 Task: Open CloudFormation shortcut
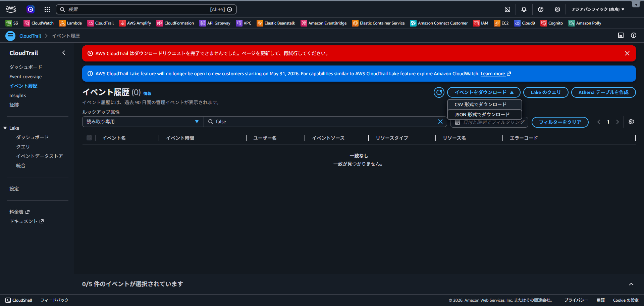click(x=175, y=23)
